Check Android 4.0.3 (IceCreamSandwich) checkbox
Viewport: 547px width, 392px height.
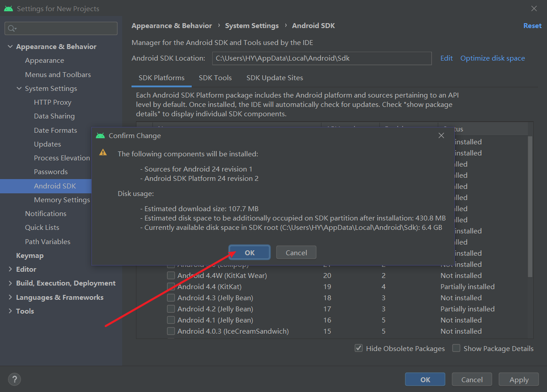(x=171, y=331)
